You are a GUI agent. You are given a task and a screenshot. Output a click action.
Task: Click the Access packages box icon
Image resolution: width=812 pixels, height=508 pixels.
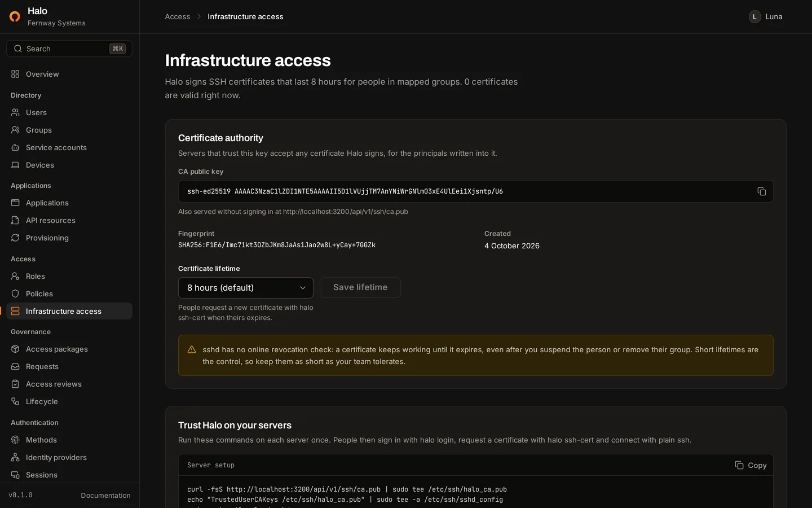coord(15,349)
